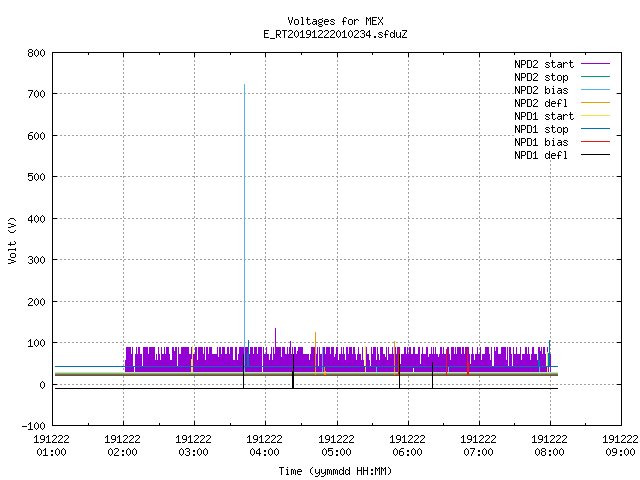Click the 191222 09:00 time tick label

pos(620,446)
